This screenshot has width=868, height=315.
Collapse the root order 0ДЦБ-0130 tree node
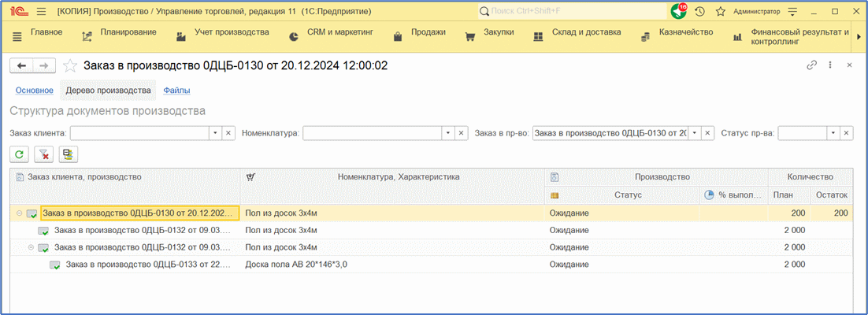coord(19,213)
